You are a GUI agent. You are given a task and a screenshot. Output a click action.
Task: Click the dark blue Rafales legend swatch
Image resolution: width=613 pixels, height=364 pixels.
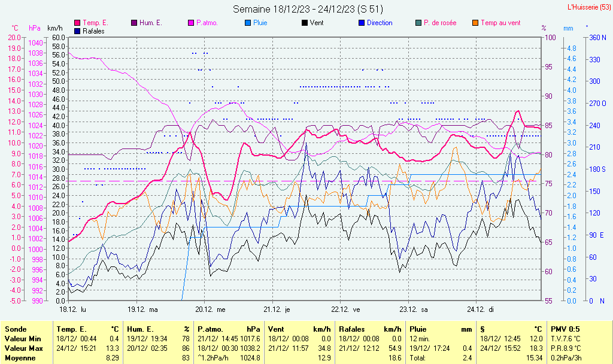coord(77,31)
